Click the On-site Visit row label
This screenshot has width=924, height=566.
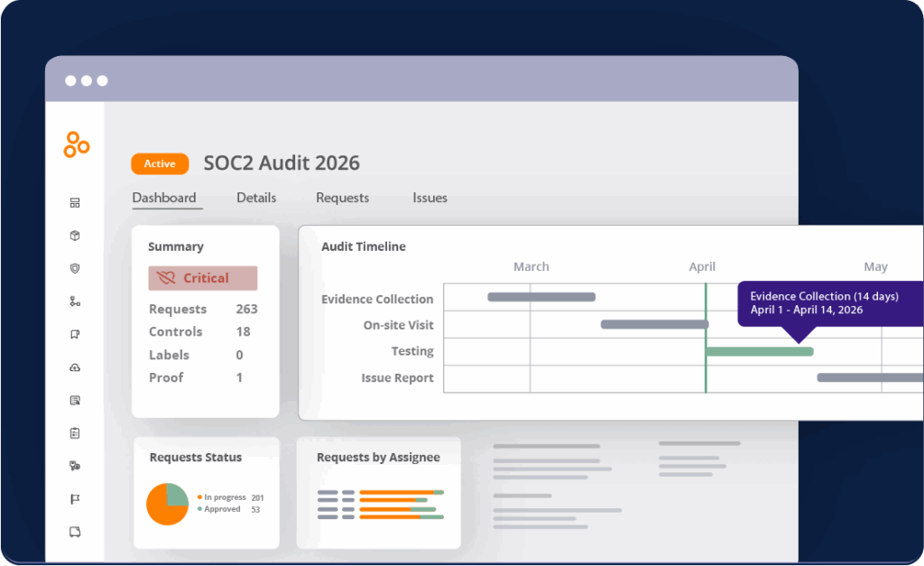pos(398,325)
